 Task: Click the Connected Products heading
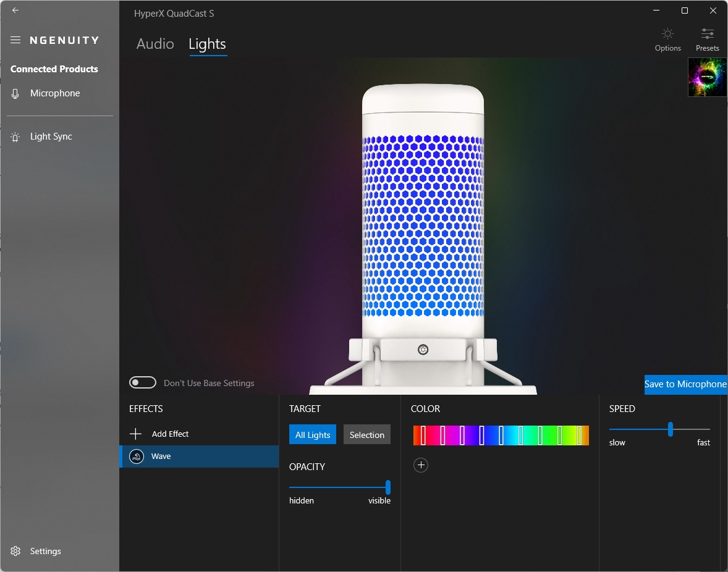point(54,69)
